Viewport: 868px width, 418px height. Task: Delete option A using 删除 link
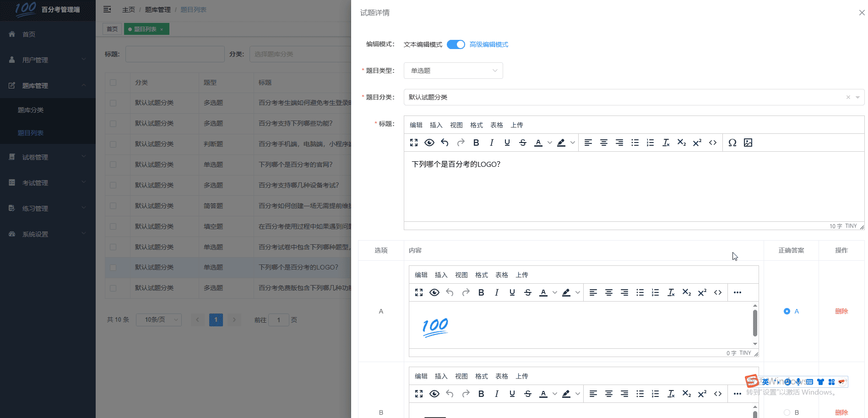[x=841, y=311]
